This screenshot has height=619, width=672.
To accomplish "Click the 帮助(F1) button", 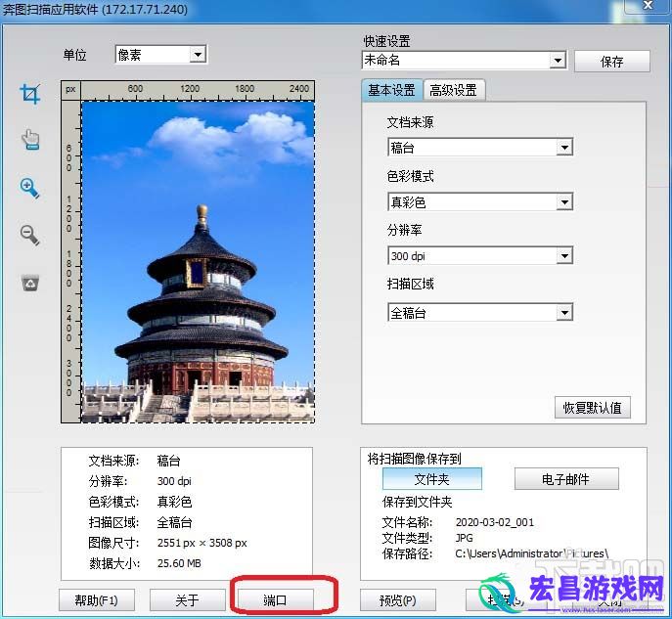I will [x=97, y=600].
